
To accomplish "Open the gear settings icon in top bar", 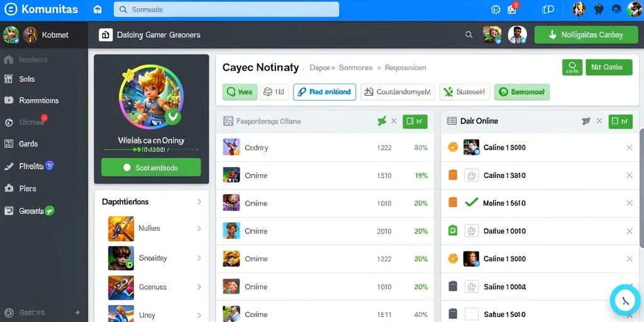I will click(496, 9).
